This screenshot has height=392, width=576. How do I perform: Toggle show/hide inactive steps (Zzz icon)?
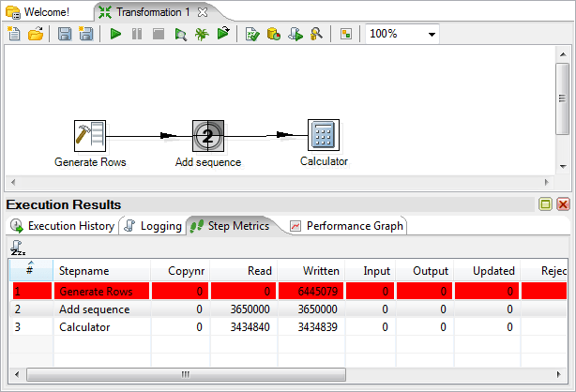[x=17, y=248]
